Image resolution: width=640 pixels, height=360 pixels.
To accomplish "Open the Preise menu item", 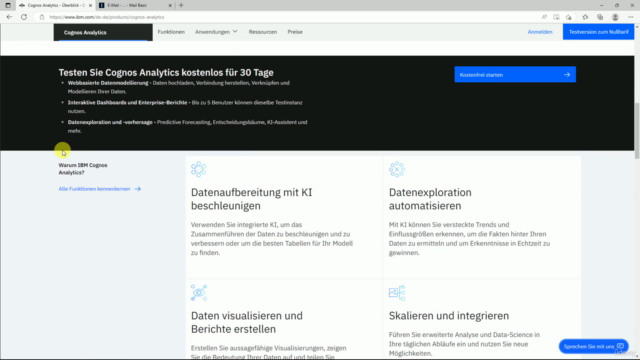I will [x=295, y=32].
